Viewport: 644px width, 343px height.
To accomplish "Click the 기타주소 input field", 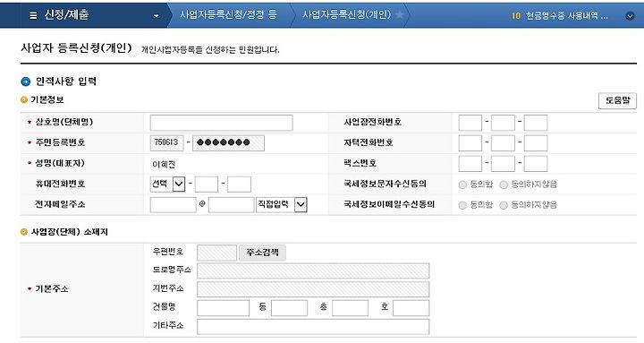I will (x=313, y=327).
